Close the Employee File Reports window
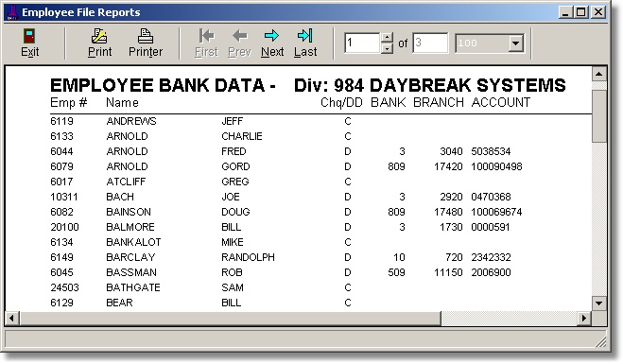 click(x=598, y=12)
